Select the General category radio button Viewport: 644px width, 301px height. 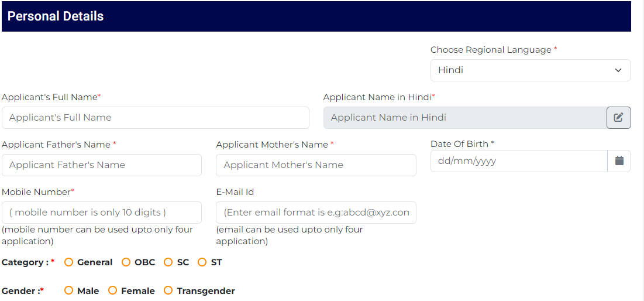[x=68, y=262]
